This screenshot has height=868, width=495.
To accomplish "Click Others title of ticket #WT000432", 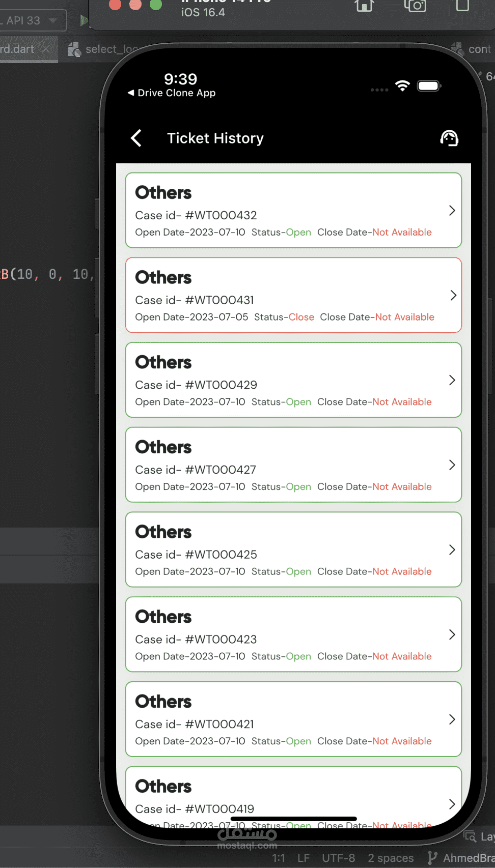I will point(163,193).
